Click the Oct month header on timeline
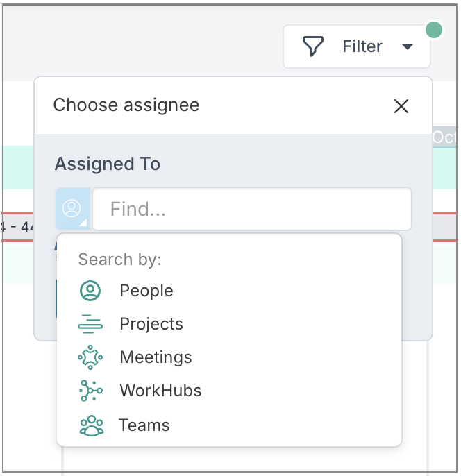This screenshot has height=476, width=461. click(444, 137)
